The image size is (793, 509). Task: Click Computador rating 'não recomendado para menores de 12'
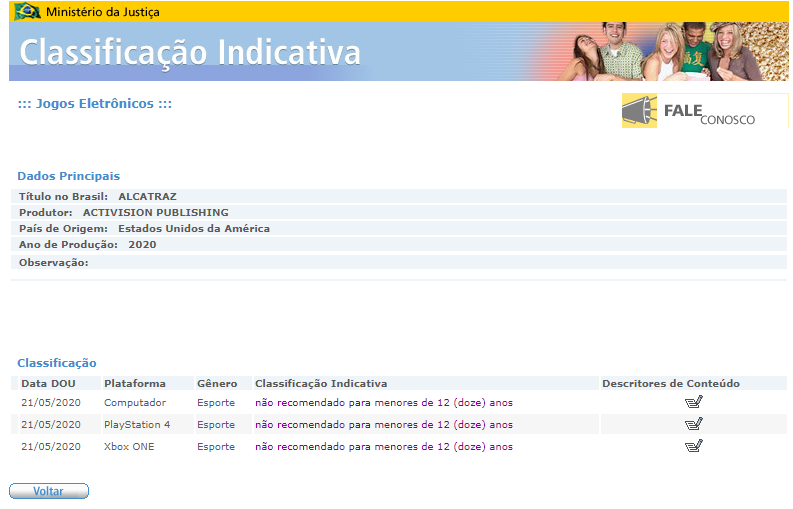384,403
